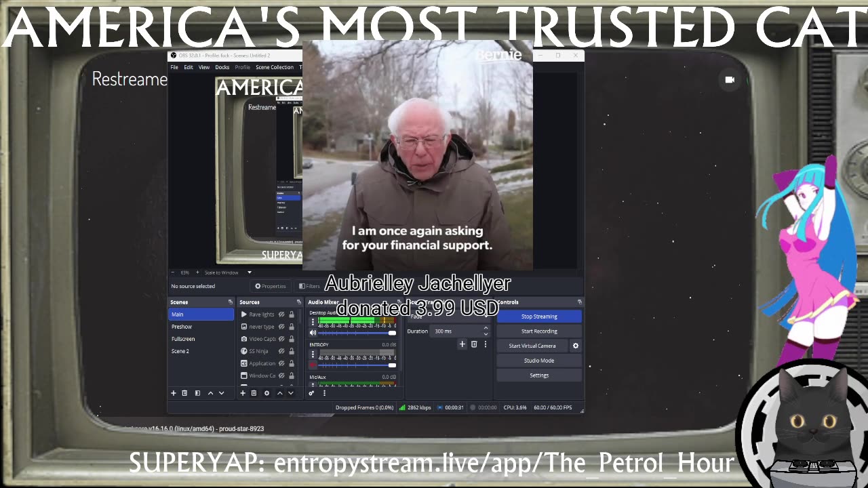Move scene up arrow in Scenes panel
This screenshot has width=868, height=488.
210,393
